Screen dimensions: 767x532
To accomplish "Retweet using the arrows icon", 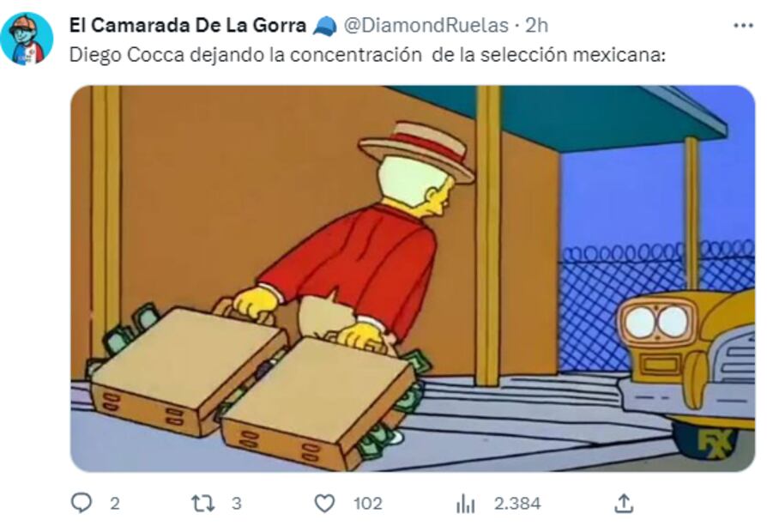I will (x=202, y=503).
